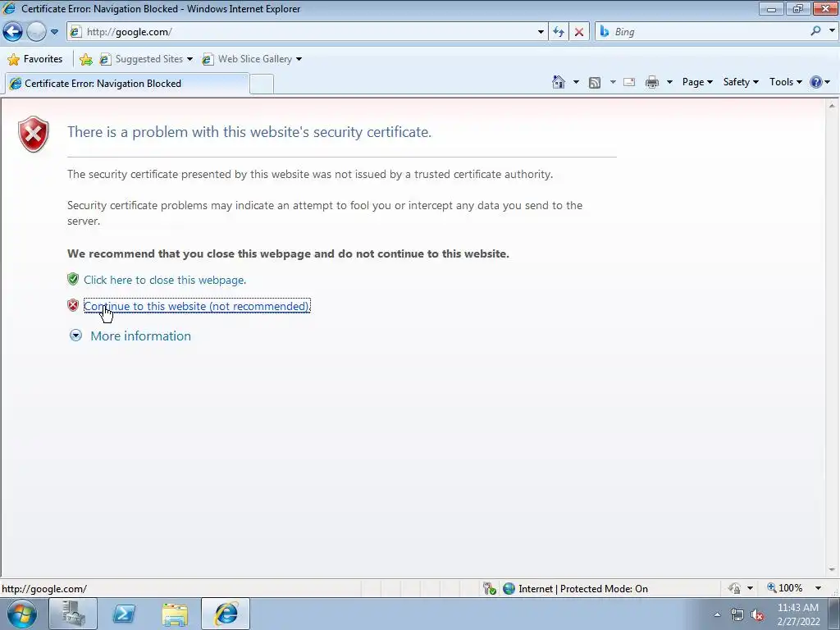Screen dimensions: 840x630
Task: Expand the address bar URL history dropdown
Action: click(541, 32)
